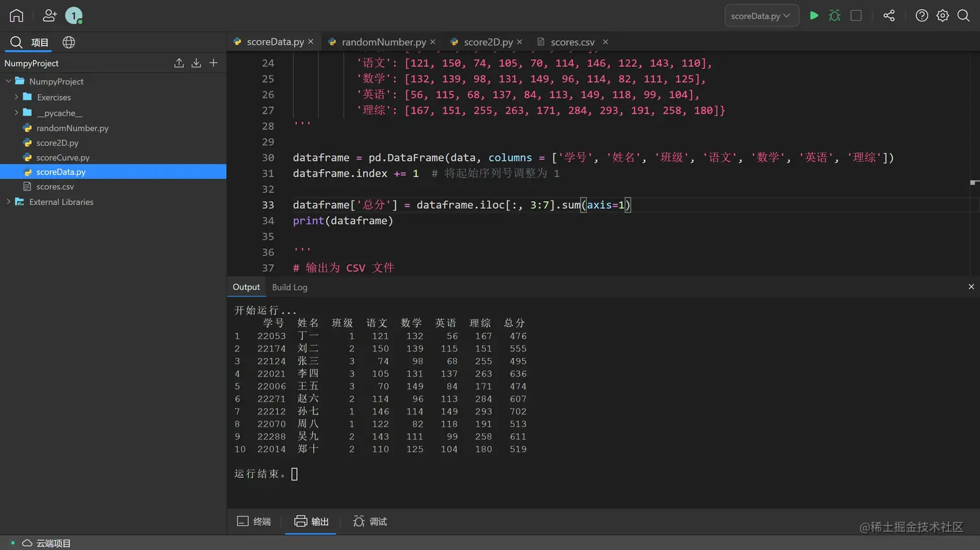
Task: Switch to scores.csv editor tab
Action: pos(572,42)
